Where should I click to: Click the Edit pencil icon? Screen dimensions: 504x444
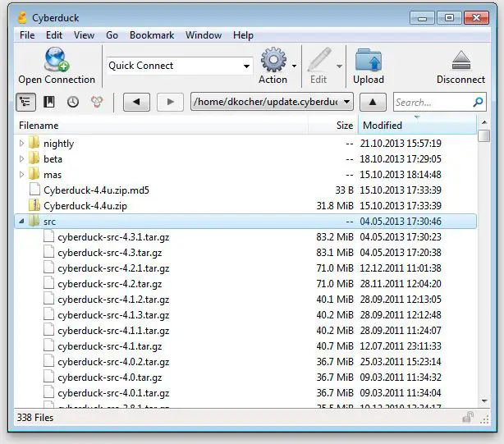pyautogui.click(x=319, y=60)
